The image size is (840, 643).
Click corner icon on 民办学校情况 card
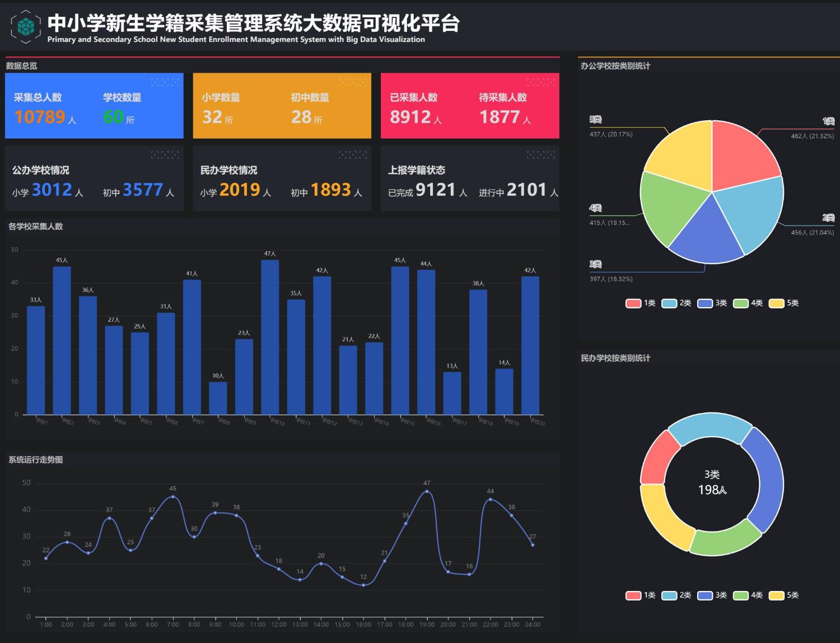click(353, 155)
